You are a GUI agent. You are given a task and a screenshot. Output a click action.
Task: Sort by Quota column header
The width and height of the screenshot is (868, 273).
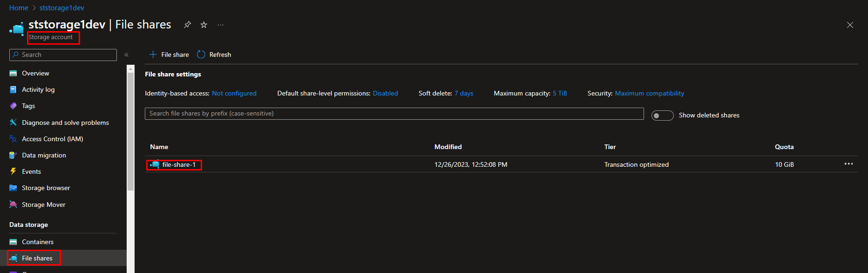pos(784,147)
